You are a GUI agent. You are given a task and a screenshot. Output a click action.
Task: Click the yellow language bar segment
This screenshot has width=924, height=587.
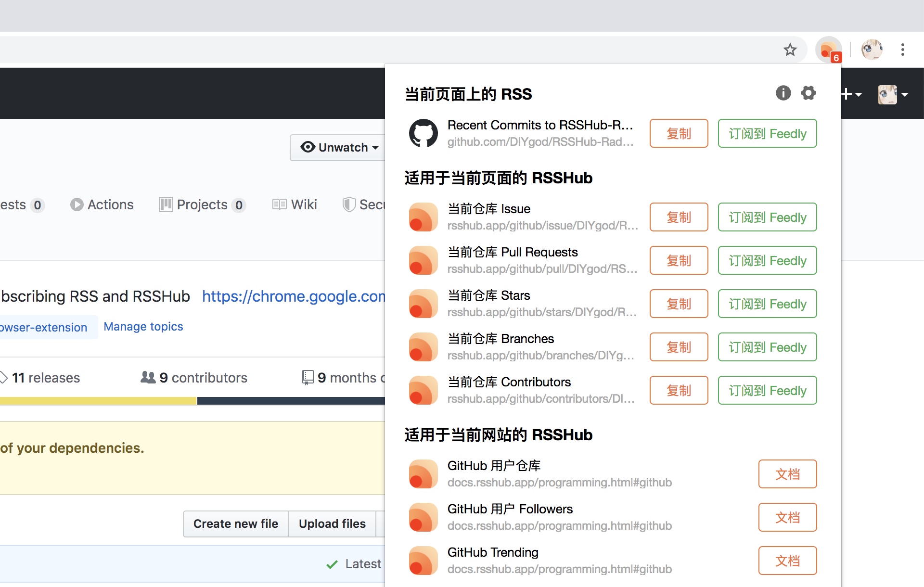[x=98, y=401]
